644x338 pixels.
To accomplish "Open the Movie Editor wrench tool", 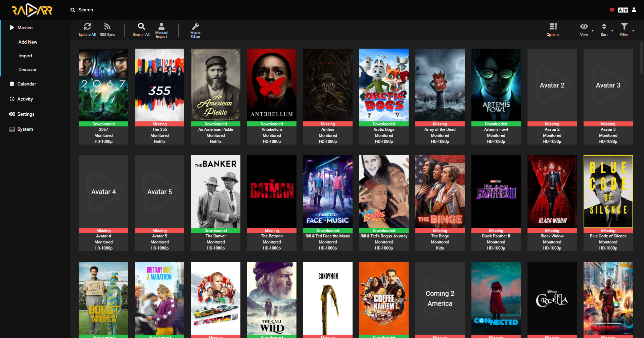I will (195, 27).
